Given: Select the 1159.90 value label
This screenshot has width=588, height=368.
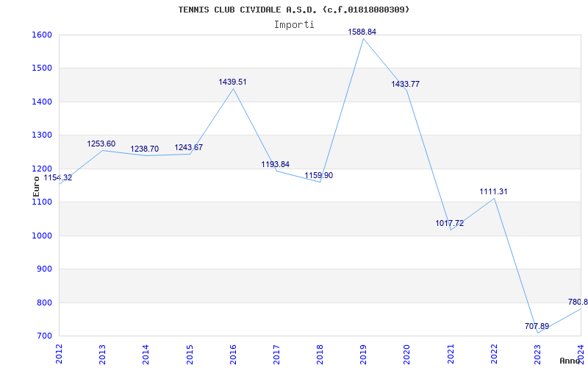Looking at the screenshot, I should coord(319,176).
